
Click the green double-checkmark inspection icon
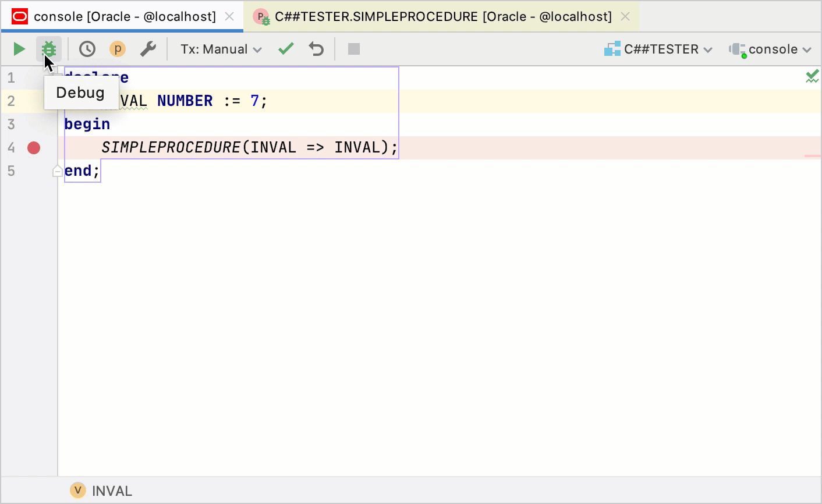[x=812, y=76]
